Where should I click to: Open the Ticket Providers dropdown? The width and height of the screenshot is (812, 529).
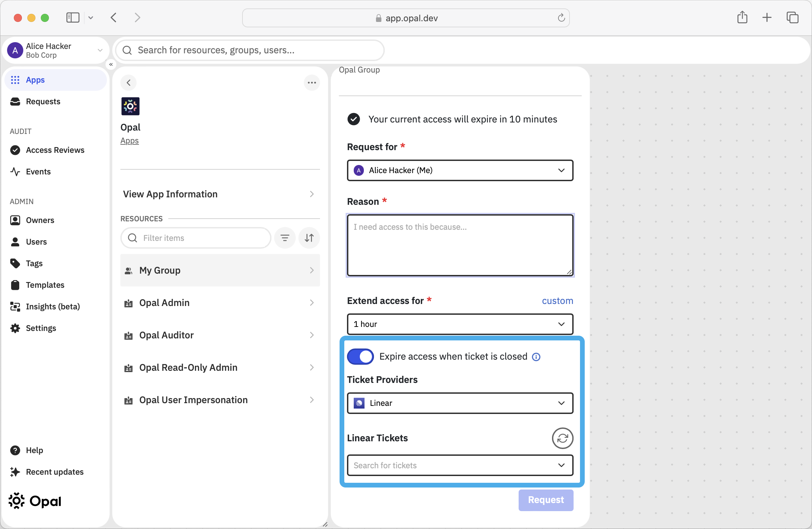[460, 403]
